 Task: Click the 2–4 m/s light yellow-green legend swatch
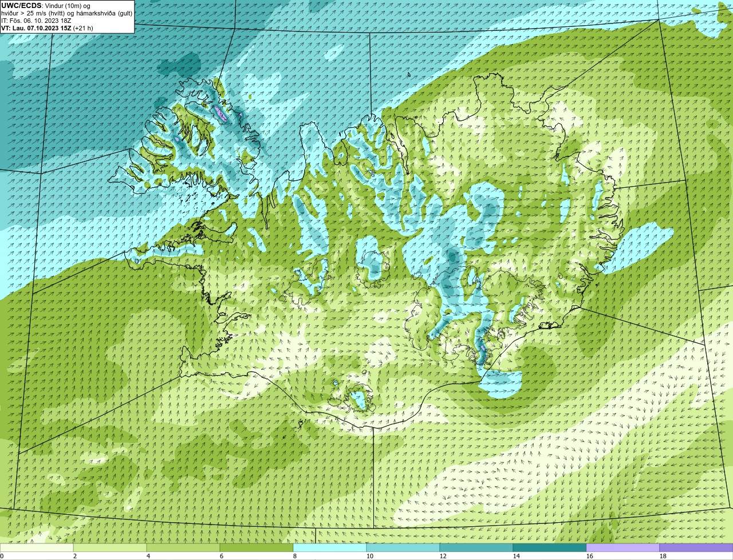110,548
